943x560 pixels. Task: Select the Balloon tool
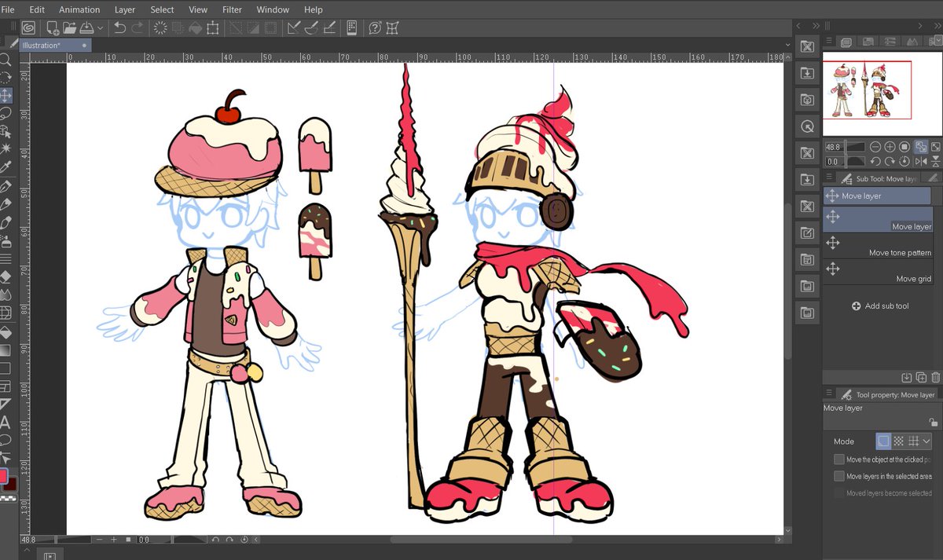click(6, 439)
